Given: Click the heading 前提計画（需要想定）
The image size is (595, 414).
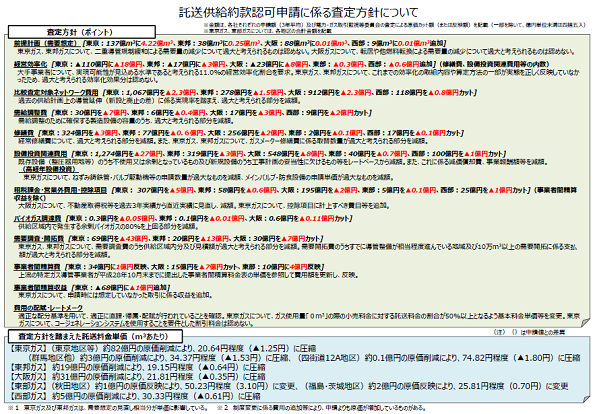Looking at the screenshot, I should [x=46, y=43].
